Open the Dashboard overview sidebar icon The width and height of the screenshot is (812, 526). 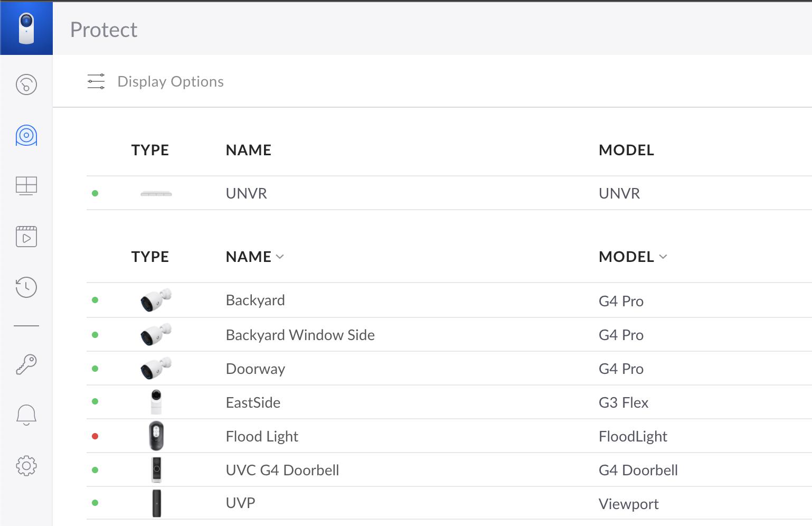point(26,84)
